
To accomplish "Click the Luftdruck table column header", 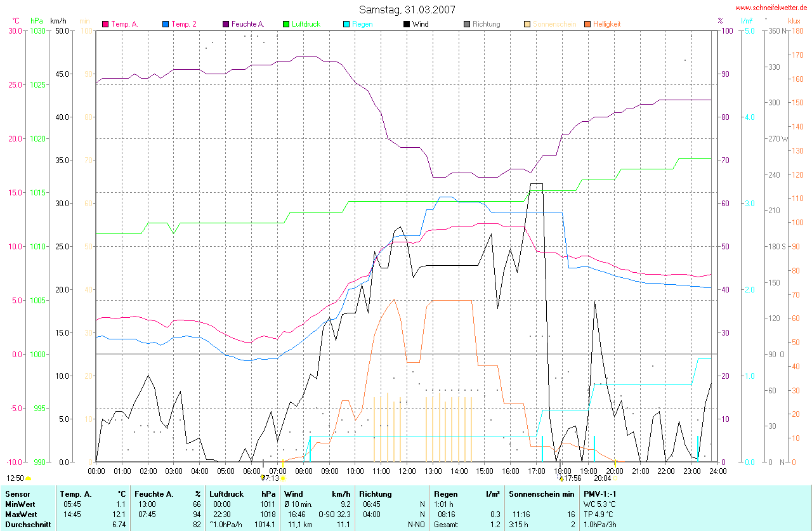I will (x=227, y=494).
